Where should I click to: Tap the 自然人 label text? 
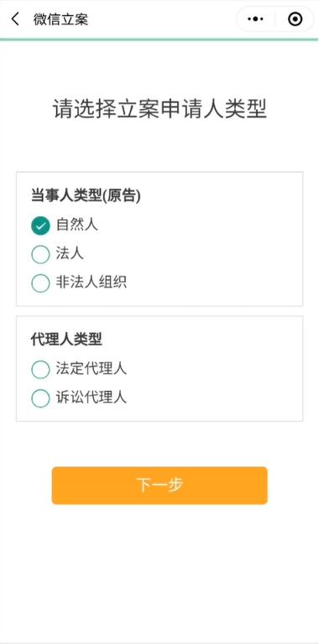77,225
